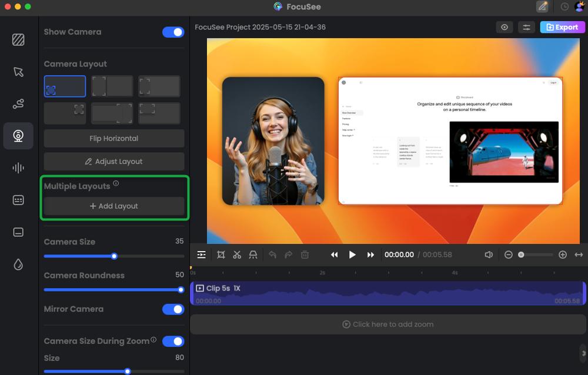
Task: Select the screen recording in preview
Action: (450, 141)
